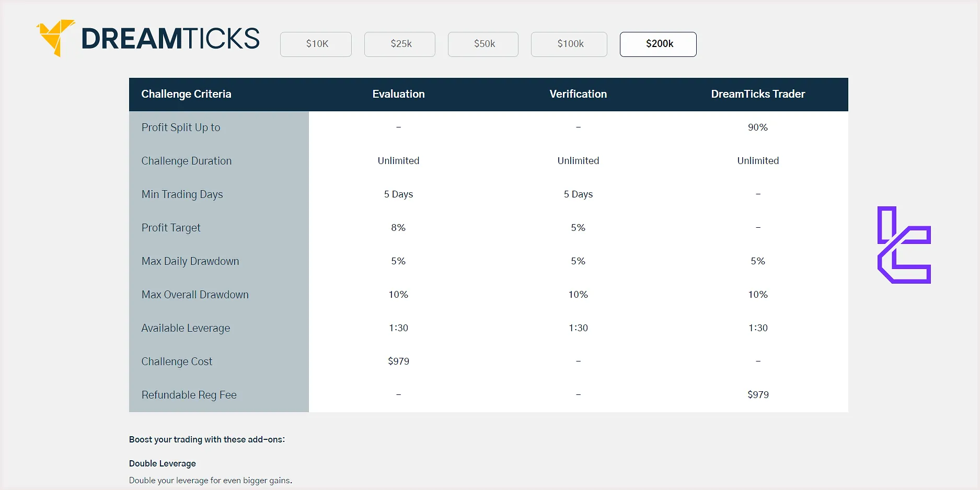
Task: Click the $979 Refundable Reg Fee value
Action: [x=758, y=395]
